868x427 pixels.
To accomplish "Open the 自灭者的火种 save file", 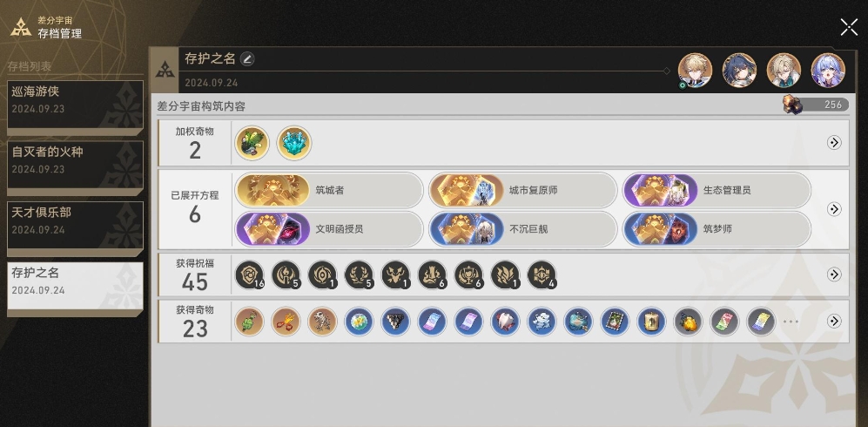I will [75, 165].
